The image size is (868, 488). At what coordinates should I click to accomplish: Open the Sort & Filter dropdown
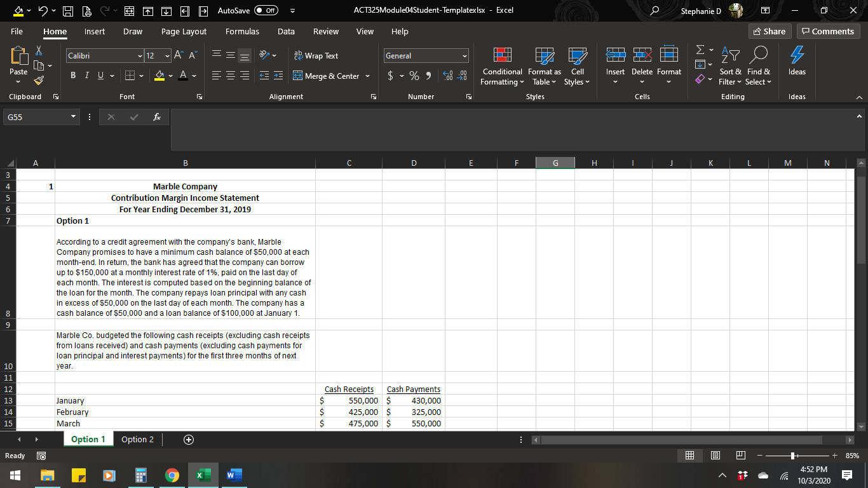coord(730,66)
